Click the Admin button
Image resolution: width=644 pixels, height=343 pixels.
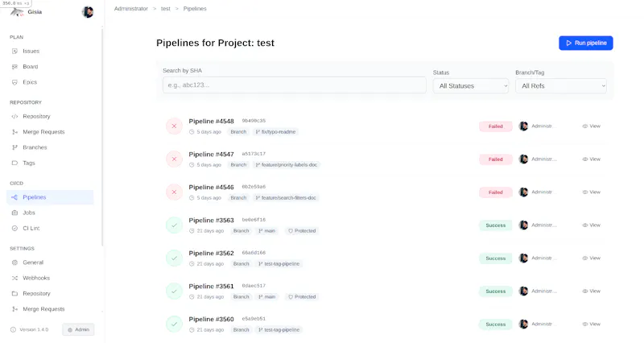(78, 329)
